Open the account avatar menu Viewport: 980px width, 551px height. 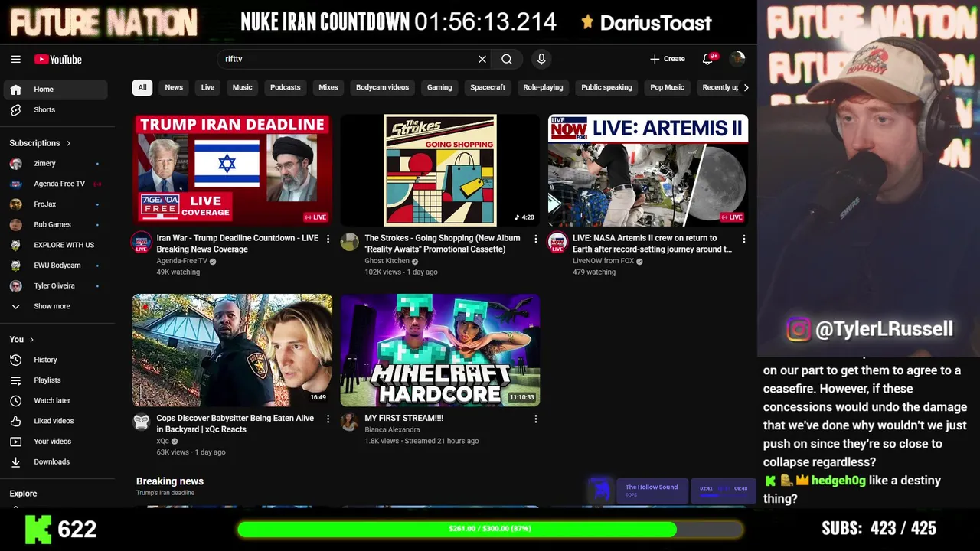point(737,59)
